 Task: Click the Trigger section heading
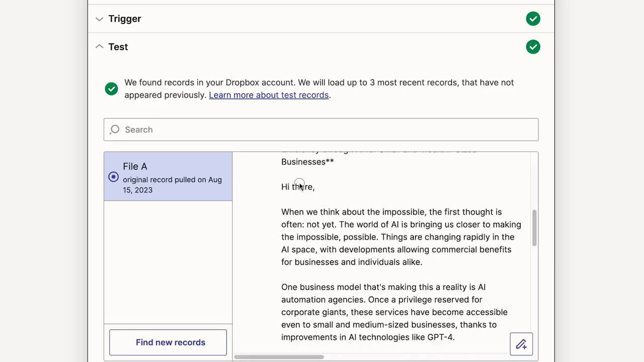click(x=125, y=19)
